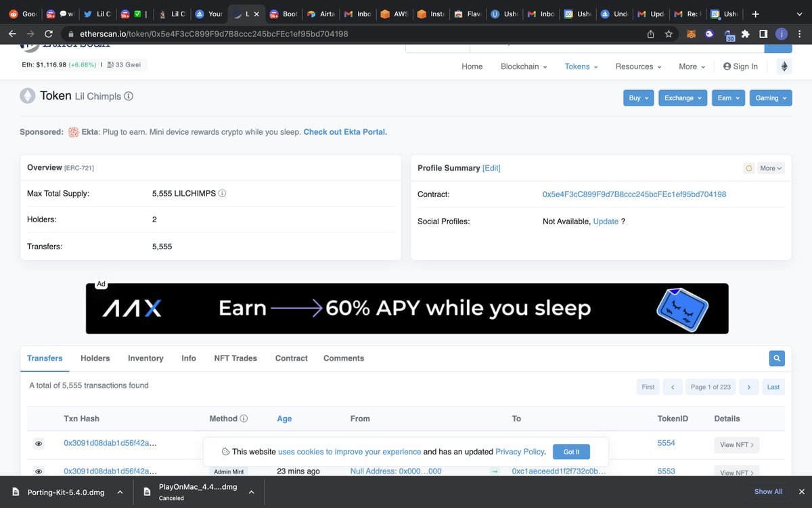812x508 pixels.
Task: Select the Transfers tab
Action: click(45, 358)
